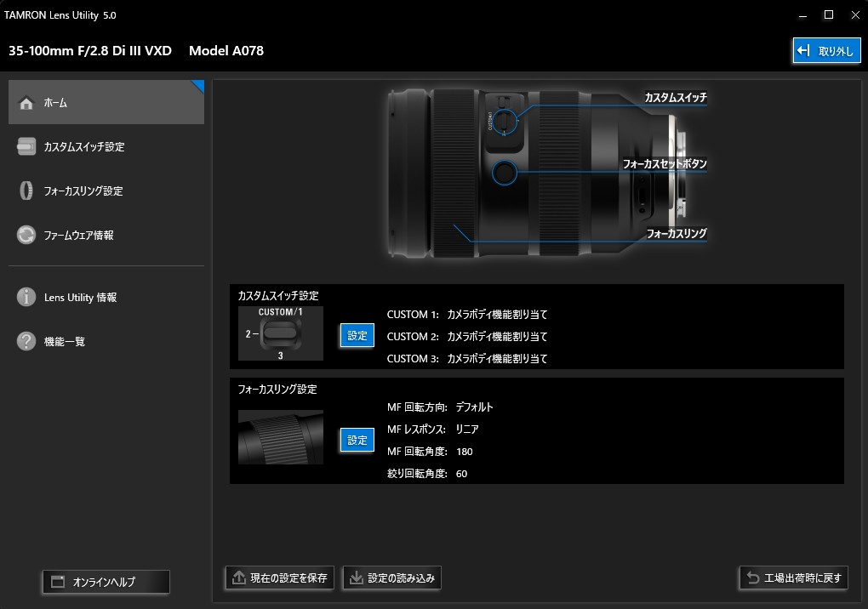Save current settings with 現在の設定を保存
868x609 pixels.
[279, 578]
